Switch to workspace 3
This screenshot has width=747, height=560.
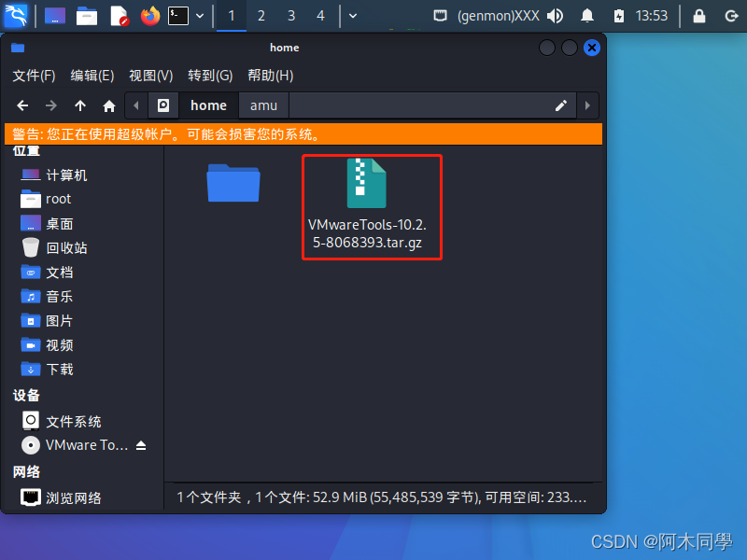pyautogui.click(x=291, y=16)
